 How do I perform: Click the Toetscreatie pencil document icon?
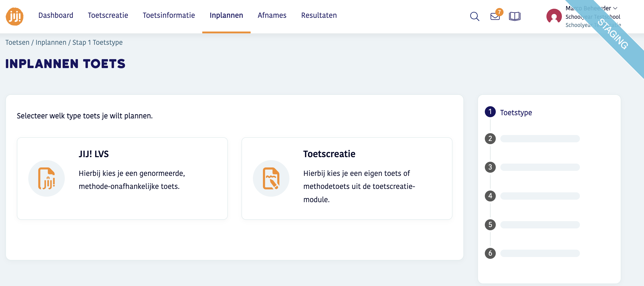click(271, 178)
